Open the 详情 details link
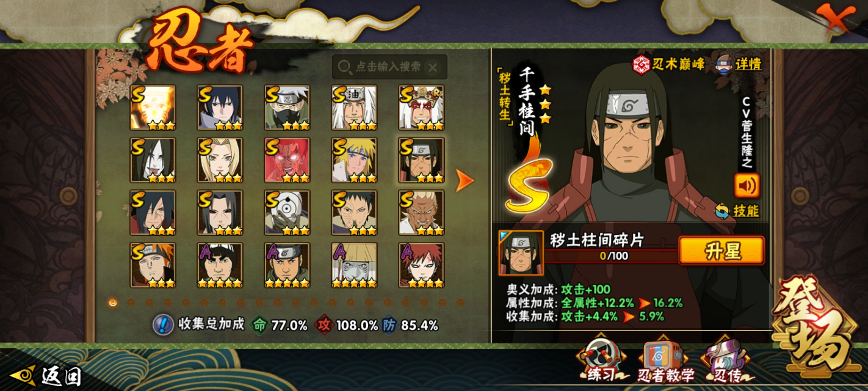868x391 pixels. point(748,65)
